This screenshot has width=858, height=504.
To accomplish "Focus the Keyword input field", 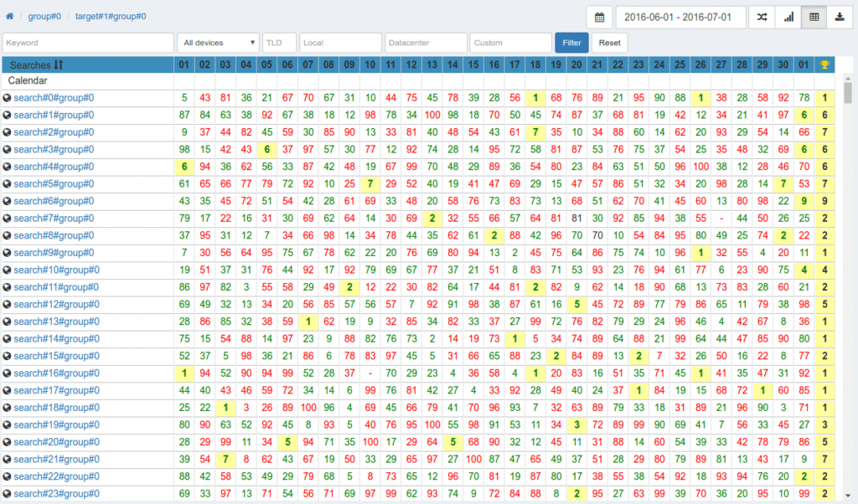I will tap(87, 43).
